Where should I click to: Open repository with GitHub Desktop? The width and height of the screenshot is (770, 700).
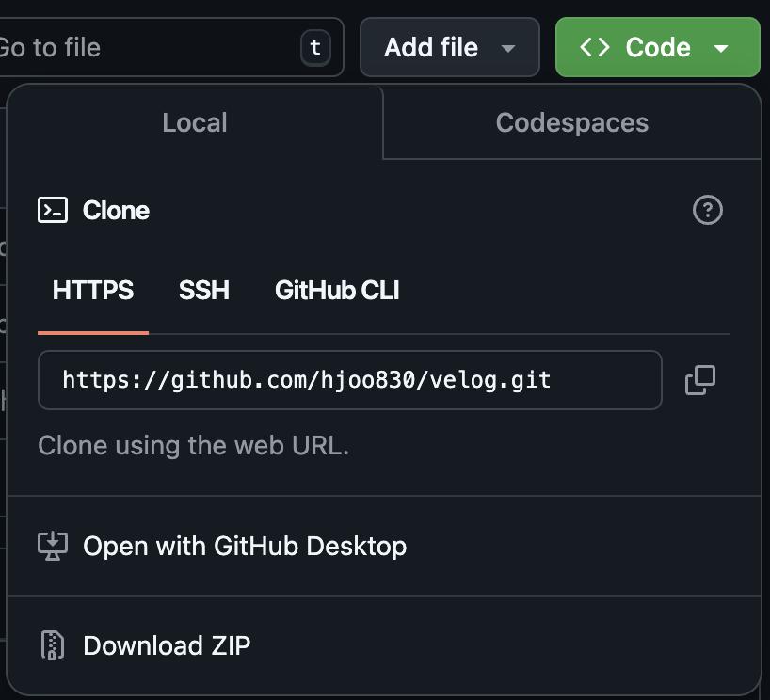[245, 546]
